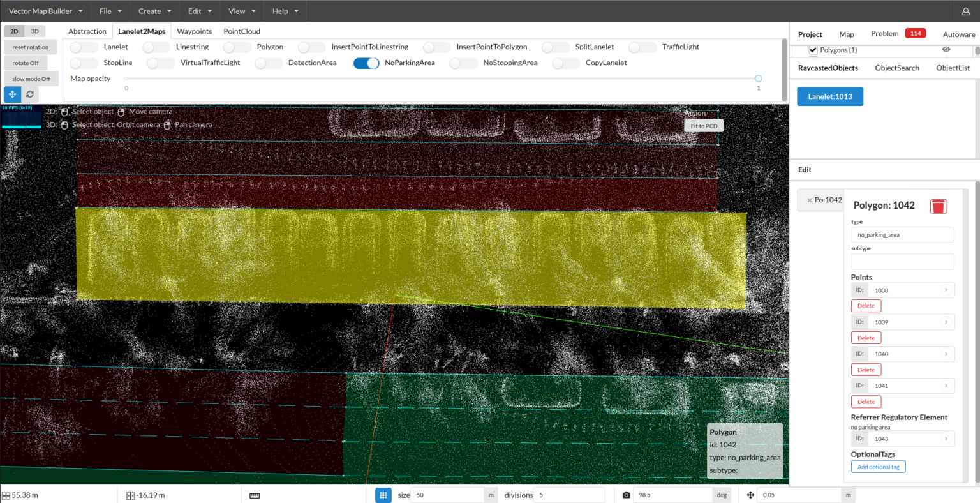Click Add optional tag button
980x503 pixels.
coord(878,467)
